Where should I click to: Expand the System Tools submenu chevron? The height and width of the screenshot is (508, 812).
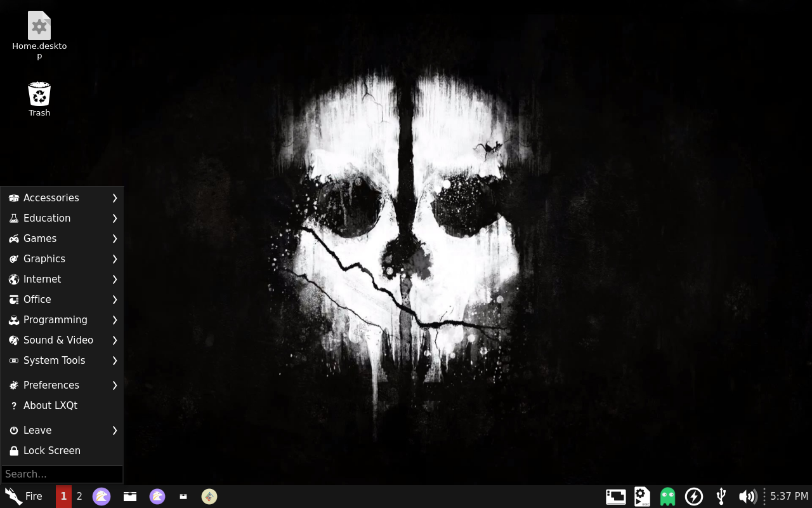pyautogui.click(x=115, y=361)
